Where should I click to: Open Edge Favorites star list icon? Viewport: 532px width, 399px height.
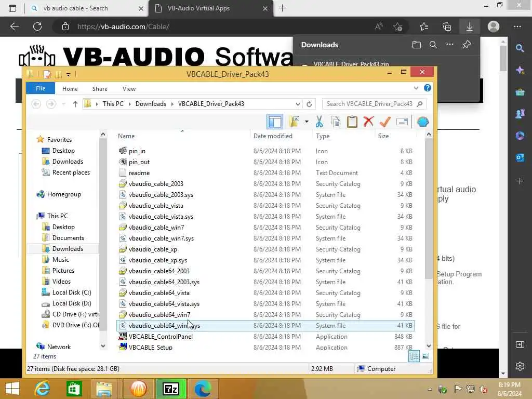click(424, 26)
